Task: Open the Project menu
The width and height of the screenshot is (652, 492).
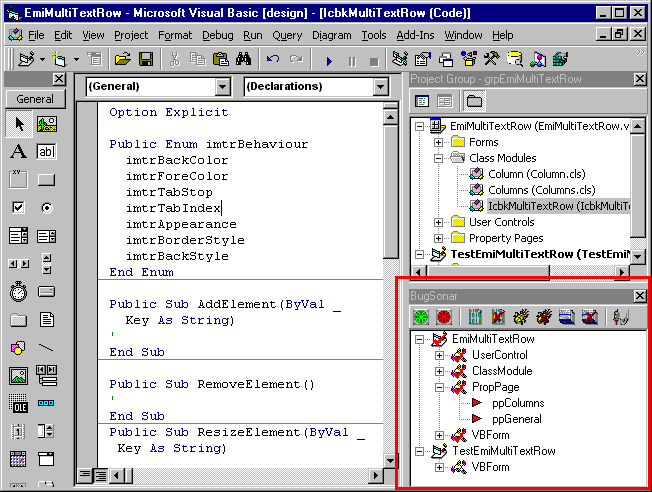Action: click(131, 35)
